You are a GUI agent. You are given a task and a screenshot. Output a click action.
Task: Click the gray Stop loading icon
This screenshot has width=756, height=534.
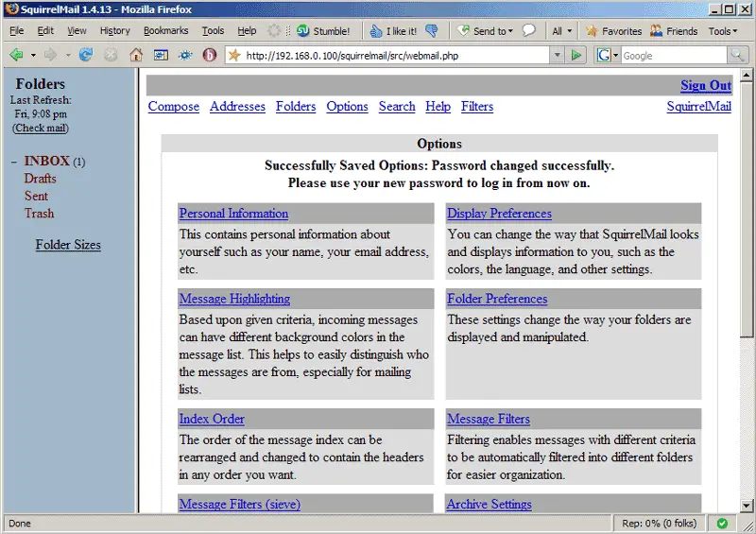pyautogui.click(x=111, y=55)
